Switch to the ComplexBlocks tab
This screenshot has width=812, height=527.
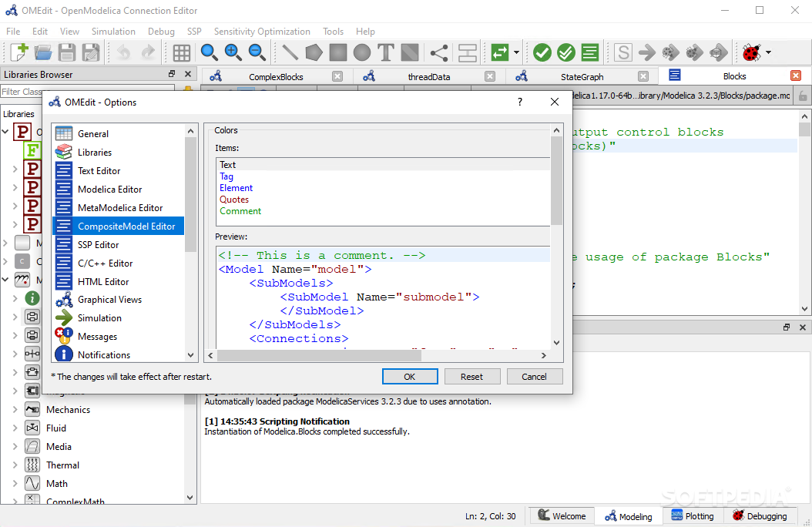pos(276,76)
